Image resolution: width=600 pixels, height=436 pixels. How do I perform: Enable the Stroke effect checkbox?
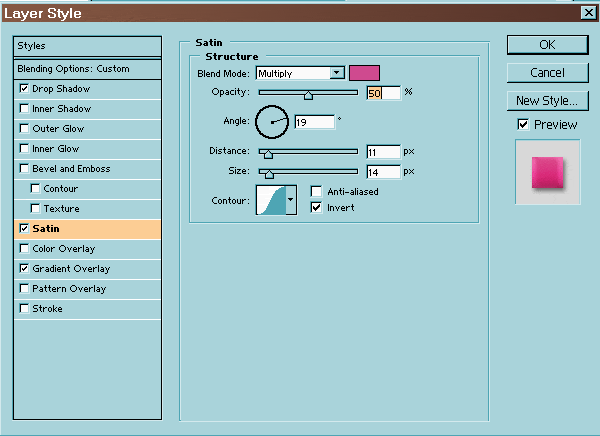click(24, 309)
